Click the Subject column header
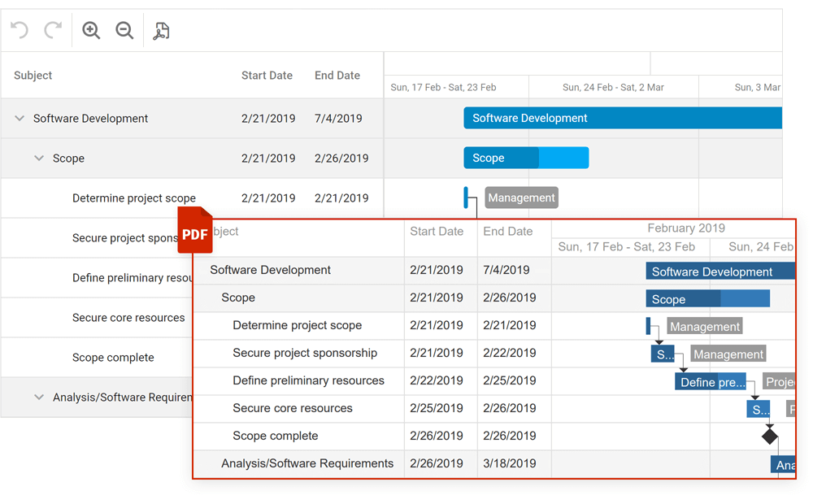This screenshot has height=504, width=813. [33, 75]
